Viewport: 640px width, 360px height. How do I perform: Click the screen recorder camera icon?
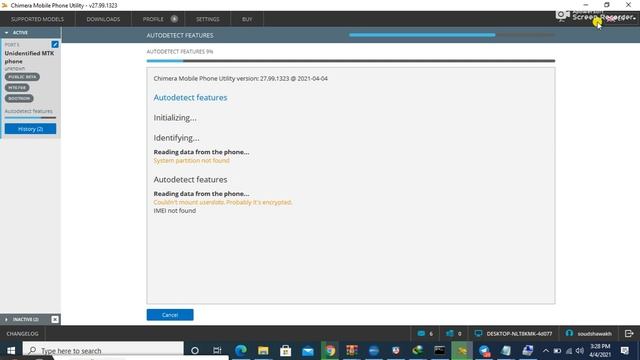coord(562,16)
